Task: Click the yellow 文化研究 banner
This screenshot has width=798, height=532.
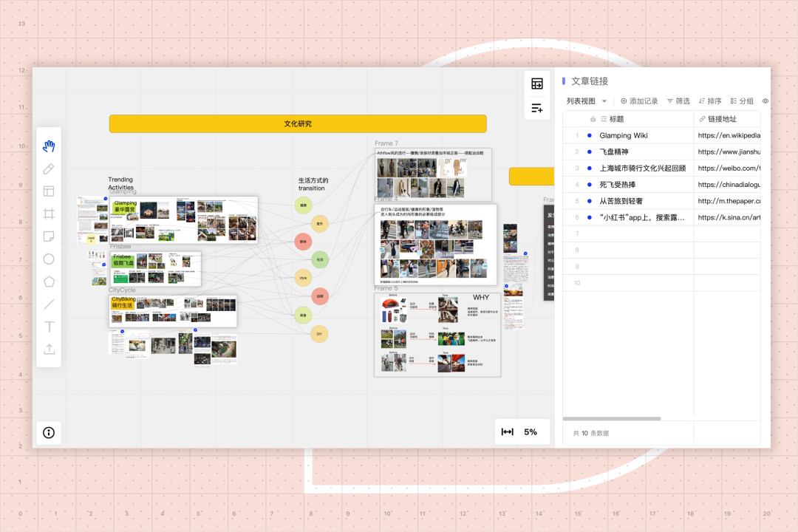Action: tap(298, 123)
